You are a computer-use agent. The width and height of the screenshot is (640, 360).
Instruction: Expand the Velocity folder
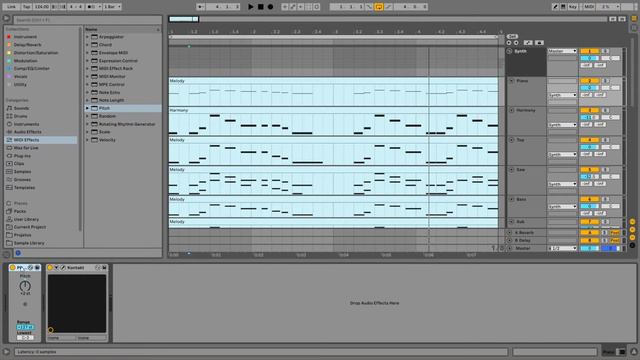[87, 140]
